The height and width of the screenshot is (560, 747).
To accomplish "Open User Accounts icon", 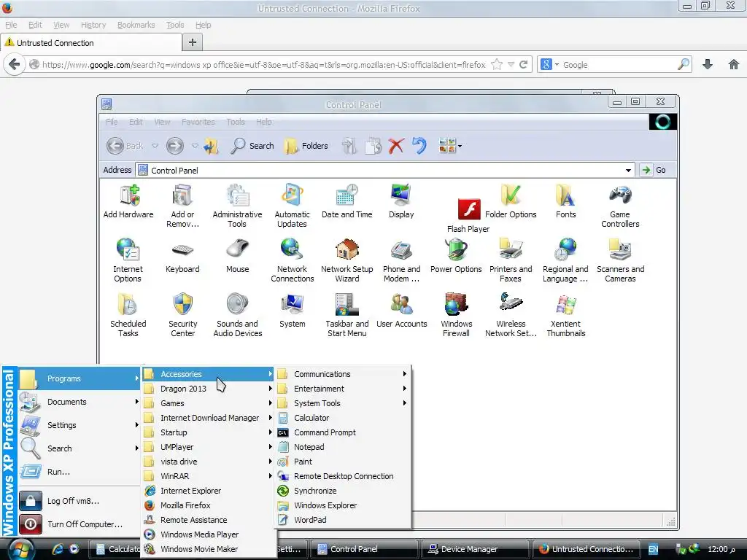I will click(x=402, y=311).
